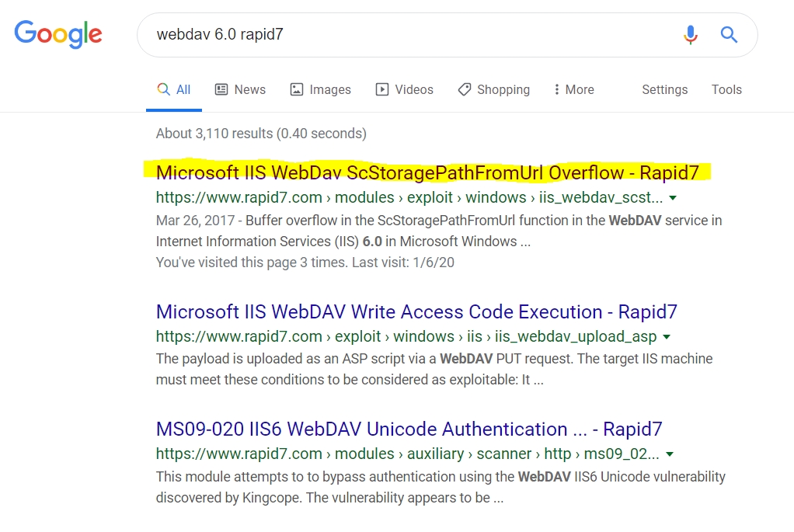Open ScStoragePathFromUrl Overflow result link
Image resolution: width=794 pixels, height=532 pixels.
(427, 172)
